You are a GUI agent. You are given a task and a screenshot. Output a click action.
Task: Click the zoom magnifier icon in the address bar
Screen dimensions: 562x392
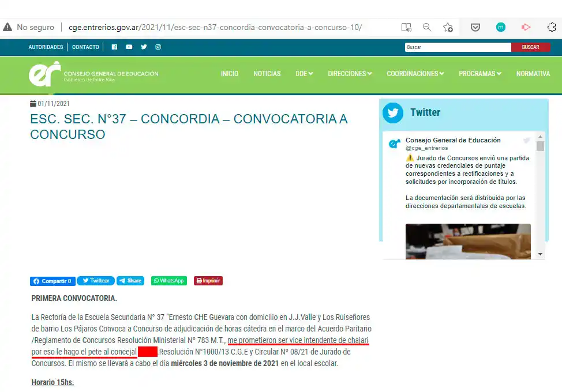point(426,27)
